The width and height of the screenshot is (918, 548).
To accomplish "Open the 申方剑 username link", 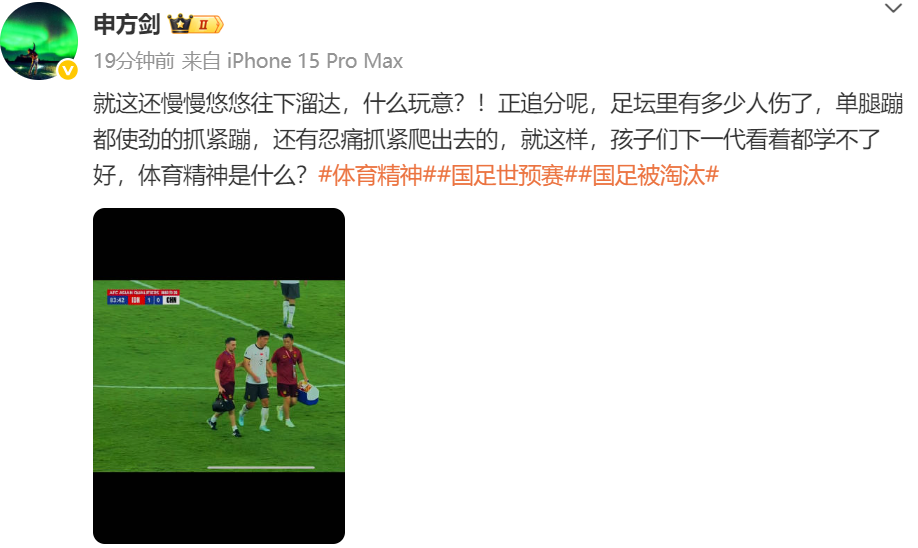I will pos(127,25).
